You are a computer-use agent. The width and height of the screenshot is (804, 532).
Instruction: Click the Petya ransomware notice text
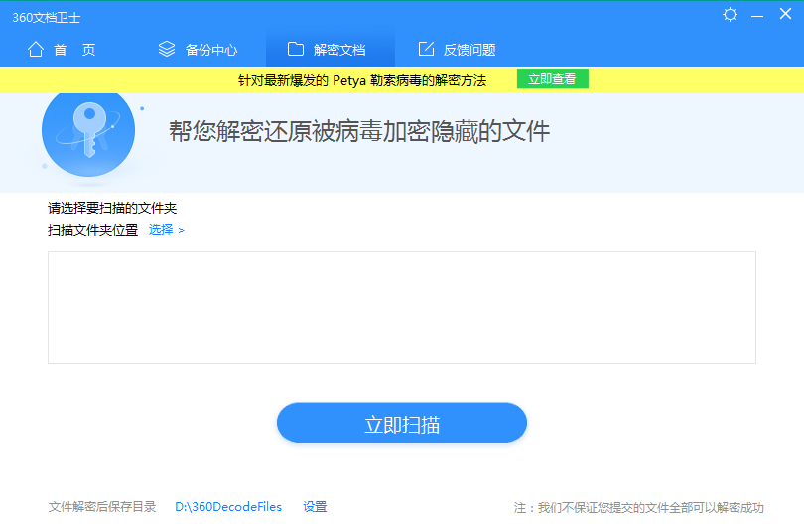362,79
